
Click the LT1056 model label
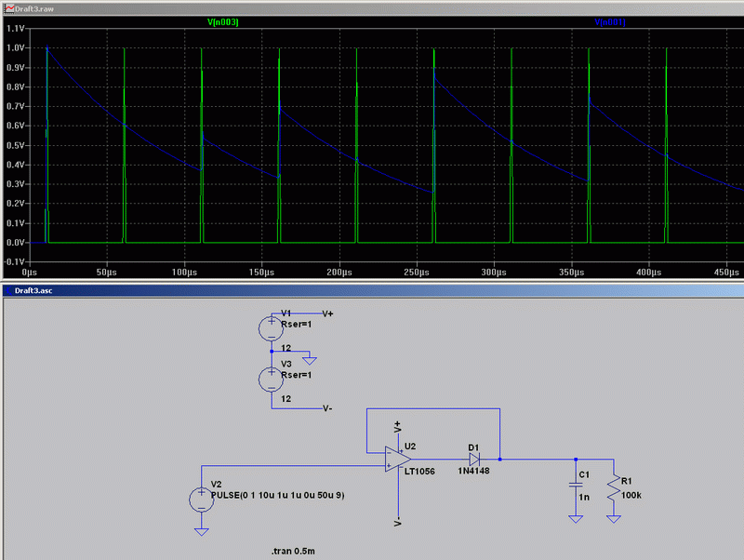(x=419, y=472)
